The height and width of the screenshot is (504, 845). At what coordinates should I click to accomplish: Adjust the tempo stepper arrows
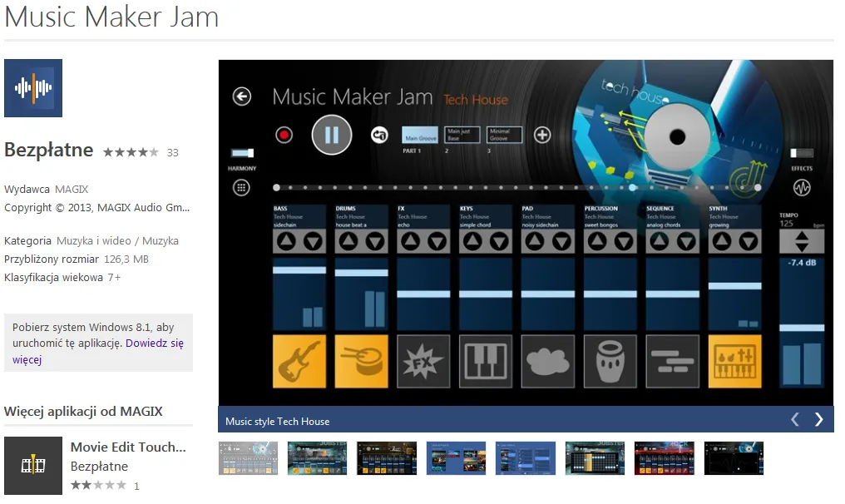[x=802, y=241]
